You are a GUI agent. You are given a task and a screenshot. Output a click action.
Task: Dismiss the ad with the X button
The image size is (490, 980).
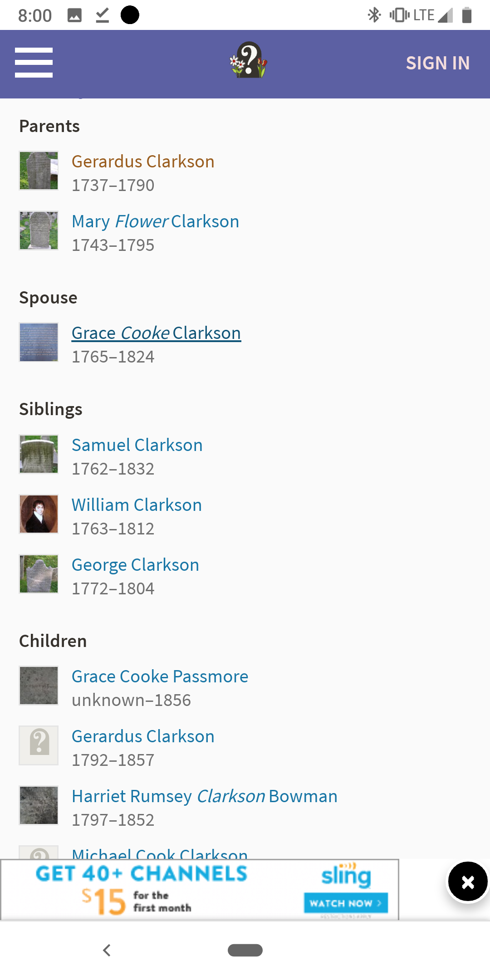467,882
